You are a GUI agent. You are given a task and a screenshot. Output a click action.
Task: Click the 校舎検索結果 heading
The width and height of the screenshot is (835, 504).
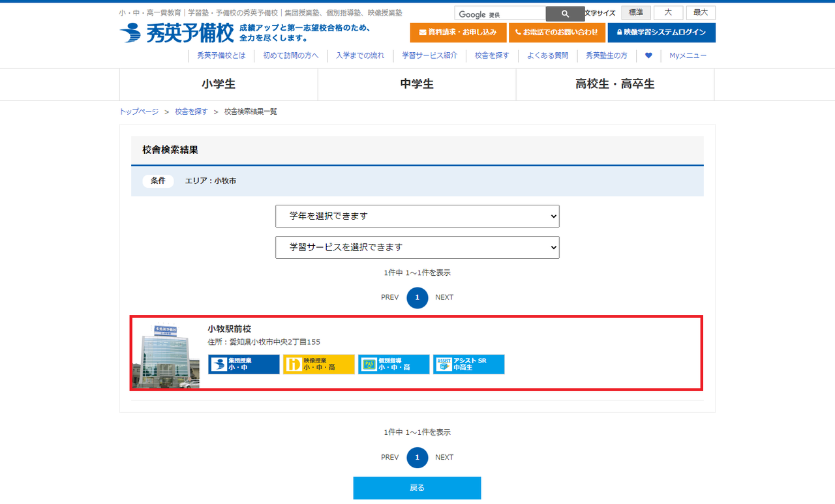click(170, 150)
